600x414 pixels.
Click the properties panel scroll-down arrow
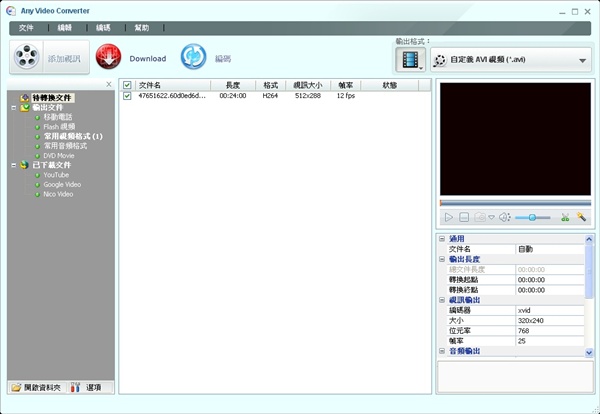(x=589, y=352)
